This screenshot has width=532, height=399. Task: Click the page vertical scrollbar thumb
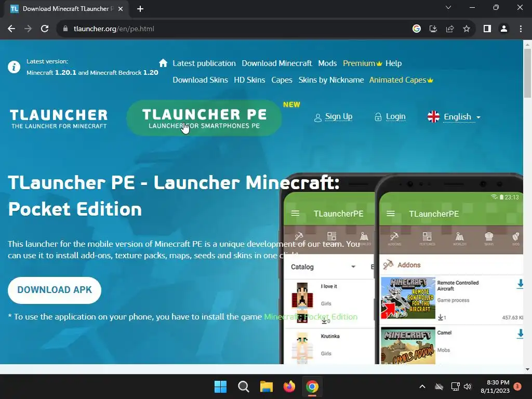click(x=527, y=73)
